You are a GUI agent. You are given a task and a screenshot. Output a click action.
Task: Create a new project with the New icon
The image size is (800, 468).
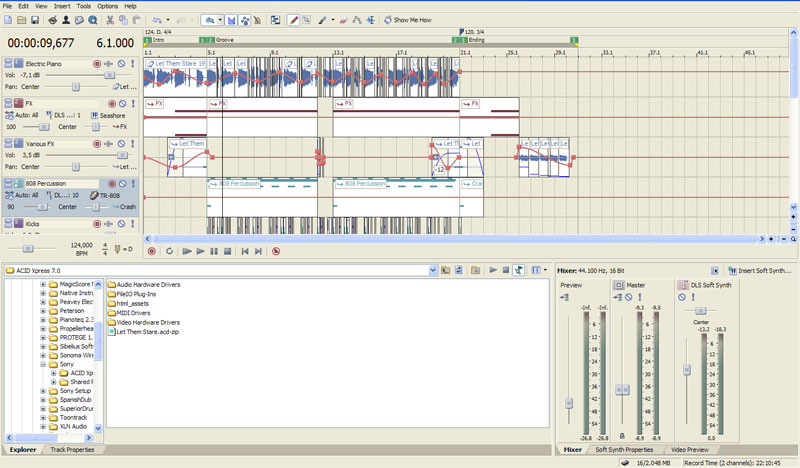8,20
